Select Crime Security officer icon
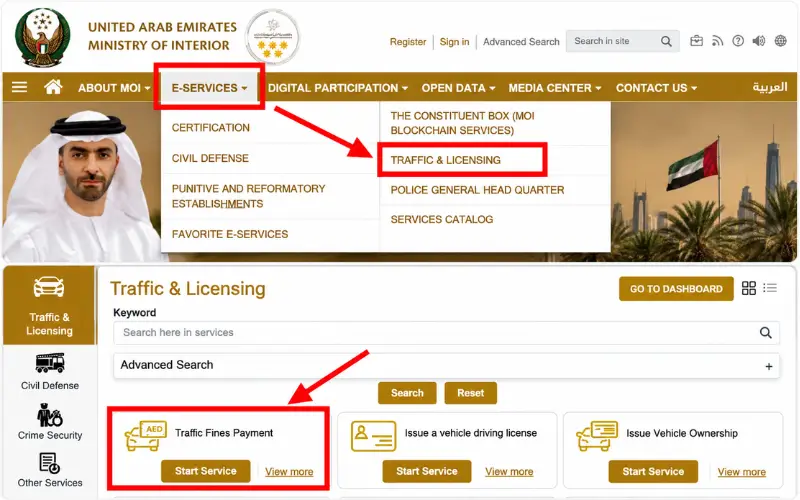This screenshot has width=800, height=500. tap(49, 414)
